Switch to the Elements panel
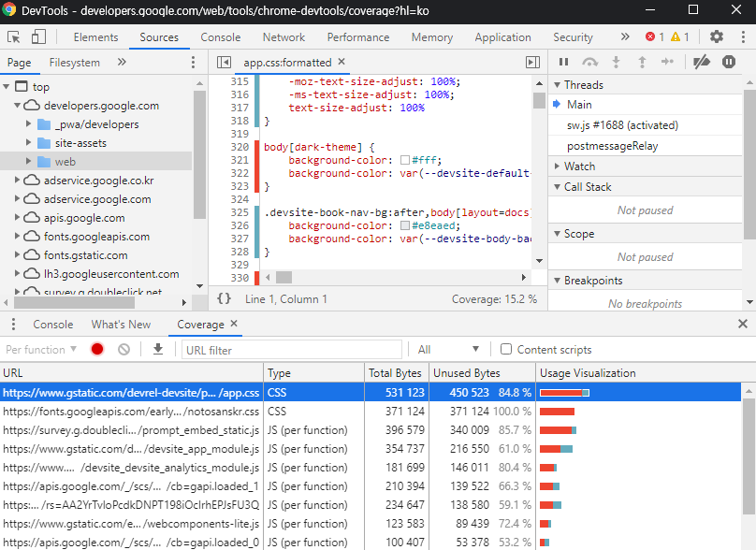The width and height of the screenshot is (756, 550). coord(95,37)
